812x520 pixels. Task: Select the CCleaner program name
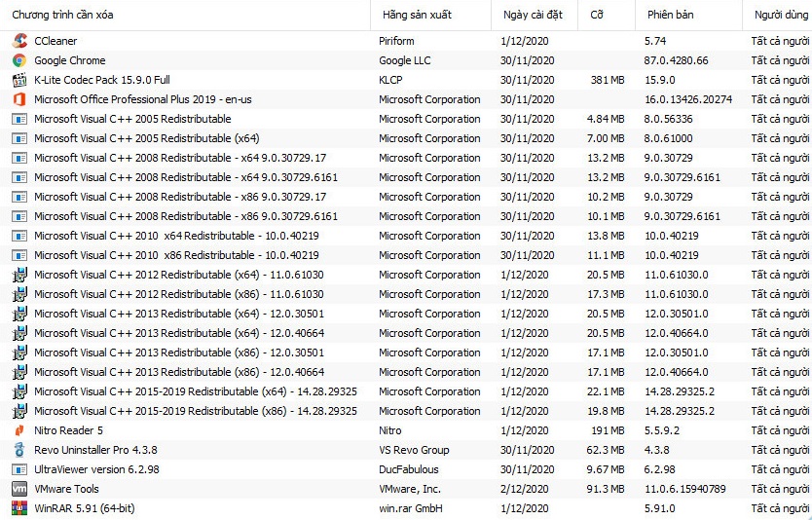pos(55,41)
